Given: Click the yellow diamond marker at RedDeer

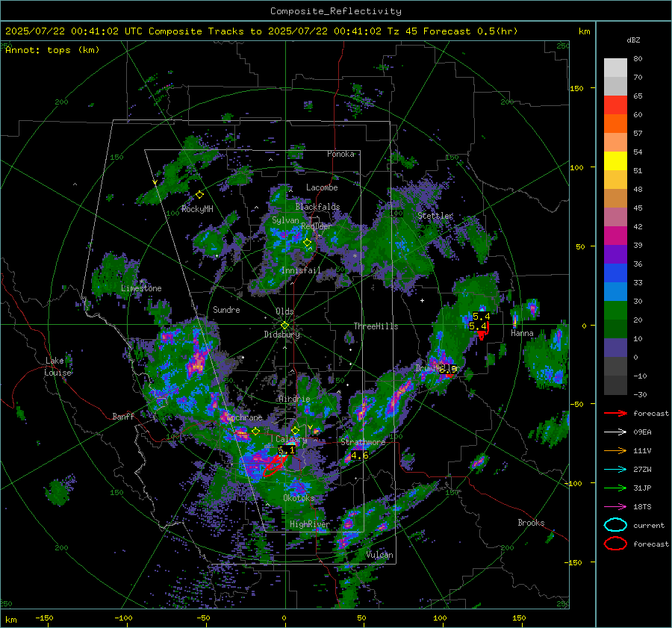Looking at the screenshot, I should click(x=307, y=243).
